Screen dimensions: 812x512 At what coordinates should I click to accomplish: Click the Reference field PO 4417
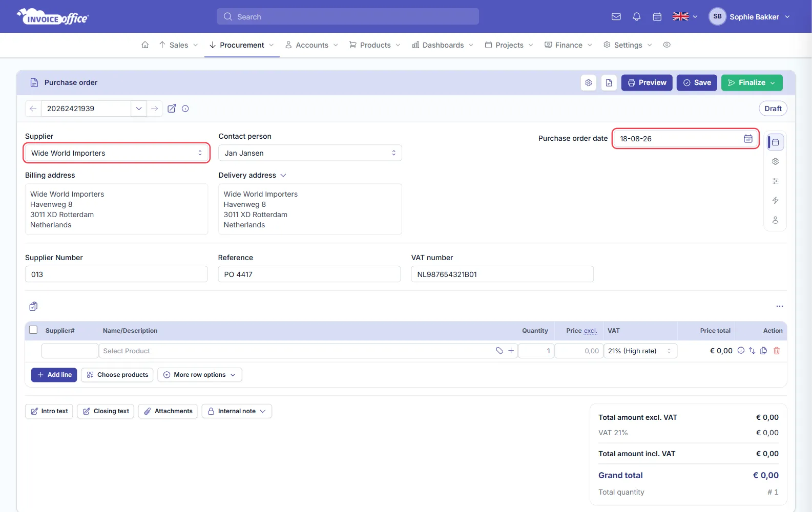pos(309,274)
